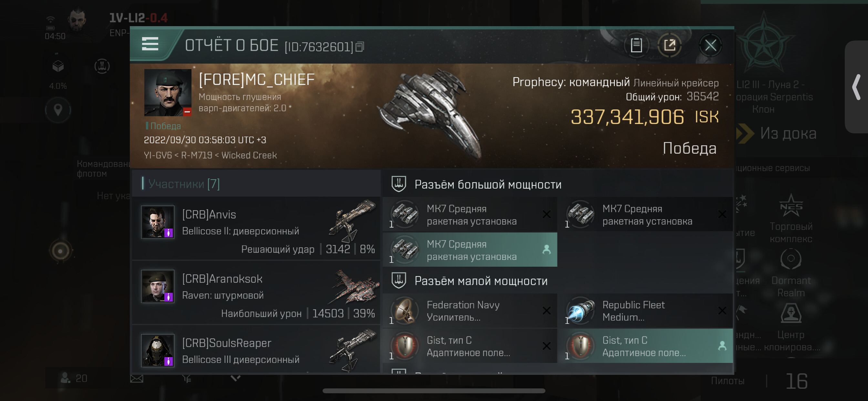Share the battle report externally
The image size is (868, 401).
(x=669, y=45)
